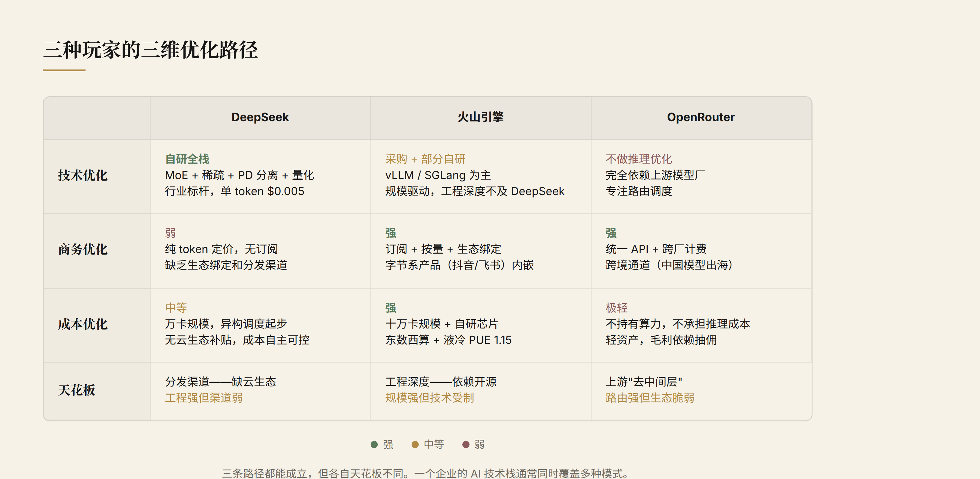This screenshot has width=980, height=479.
Task: Click text 跨境通道（中国模型出海）
Action: pos(669,265)
